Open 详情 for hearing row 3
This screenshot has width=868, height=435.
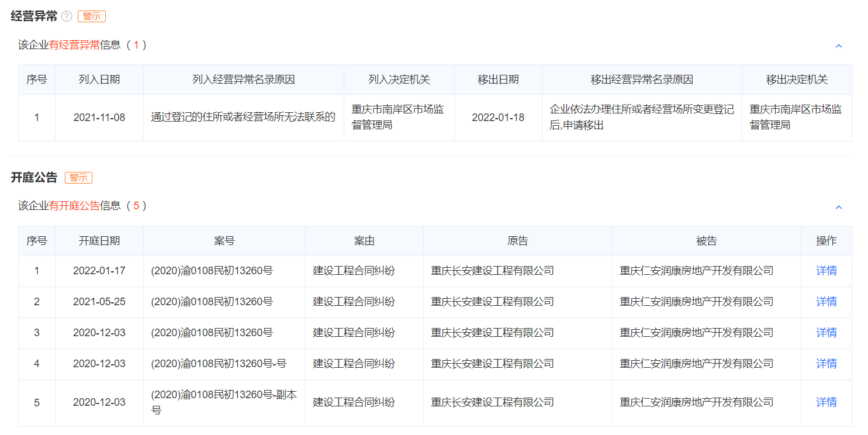(826, 333)
